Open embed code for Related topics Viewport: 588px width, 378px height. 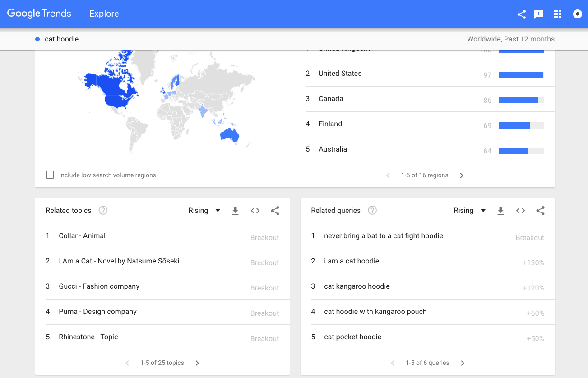(x=255, y=211)
